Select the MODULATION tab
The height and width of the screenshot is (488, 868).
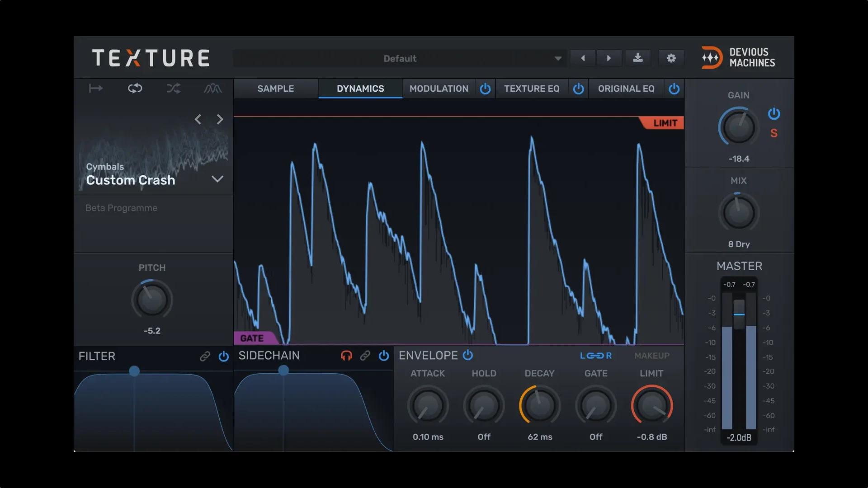click(438, 88)
